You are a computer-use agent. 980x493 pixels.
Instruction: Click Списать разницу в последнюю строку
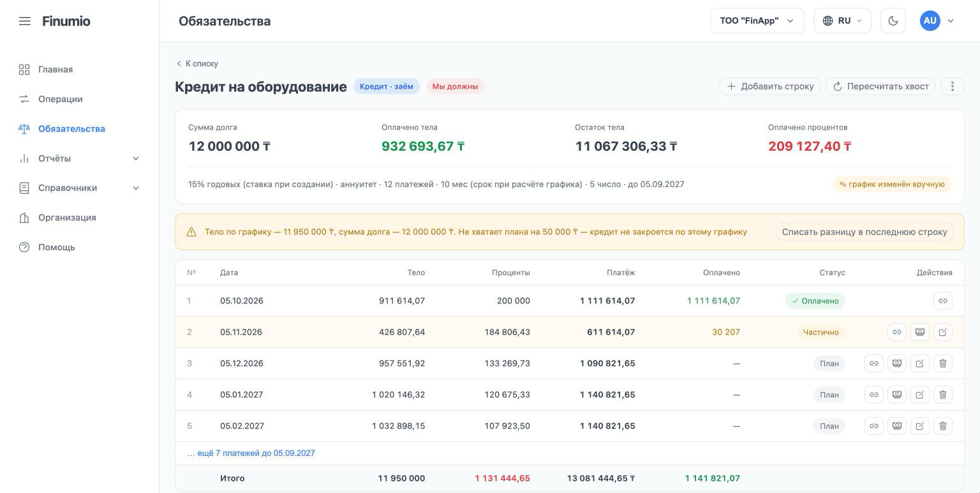(x=865, y=232)
